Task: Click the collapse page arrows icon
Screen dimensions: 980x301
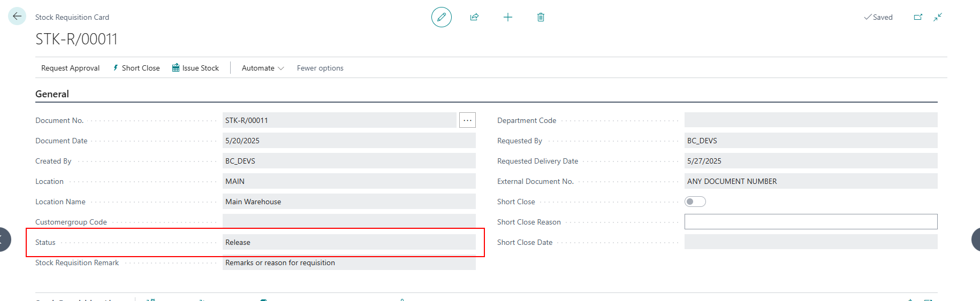Action: (938, 17)
